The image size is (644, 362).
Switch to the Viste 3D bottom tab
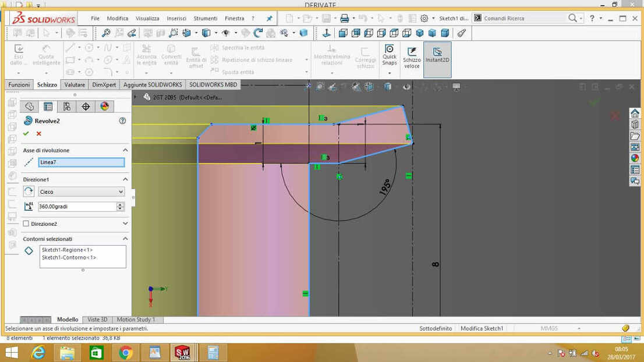pyautogui.click(x=97, y=320)
